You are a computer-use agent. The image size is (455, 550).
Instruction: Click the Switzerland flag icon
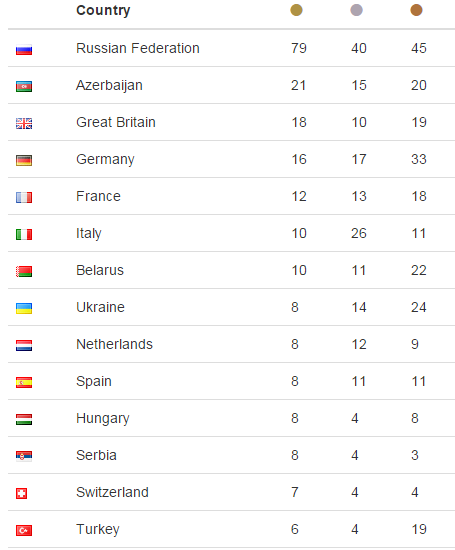tap(21, 494)
